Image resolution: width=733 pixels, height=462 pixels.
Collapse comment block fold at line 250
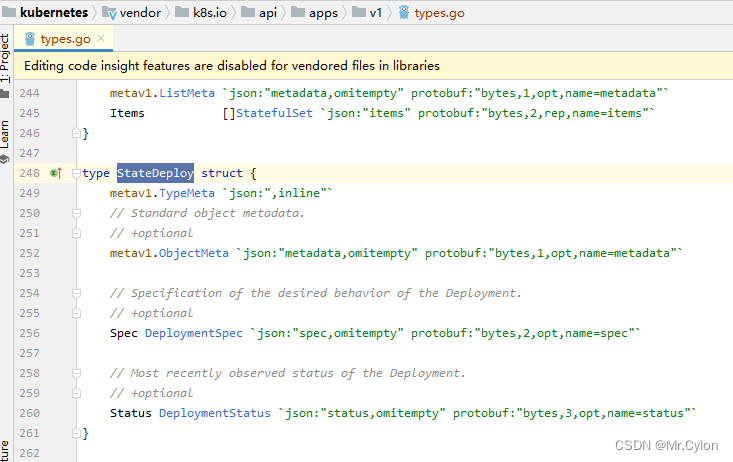pos(75,213)
